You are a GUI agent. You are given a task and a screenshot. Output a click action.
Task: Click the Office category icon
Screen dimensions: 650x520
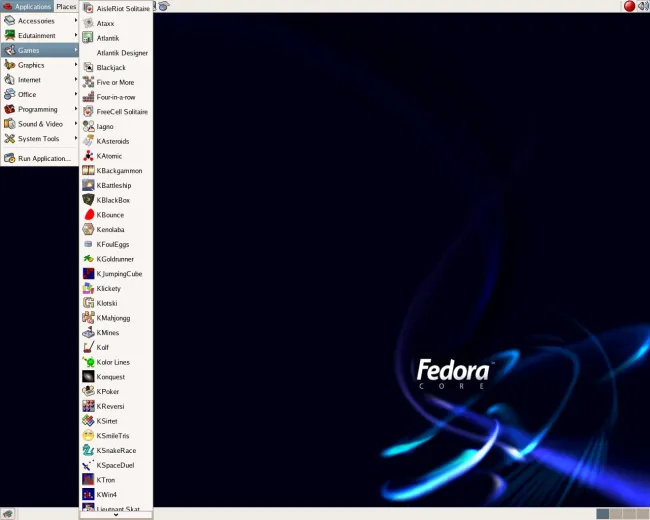[10, 94]
